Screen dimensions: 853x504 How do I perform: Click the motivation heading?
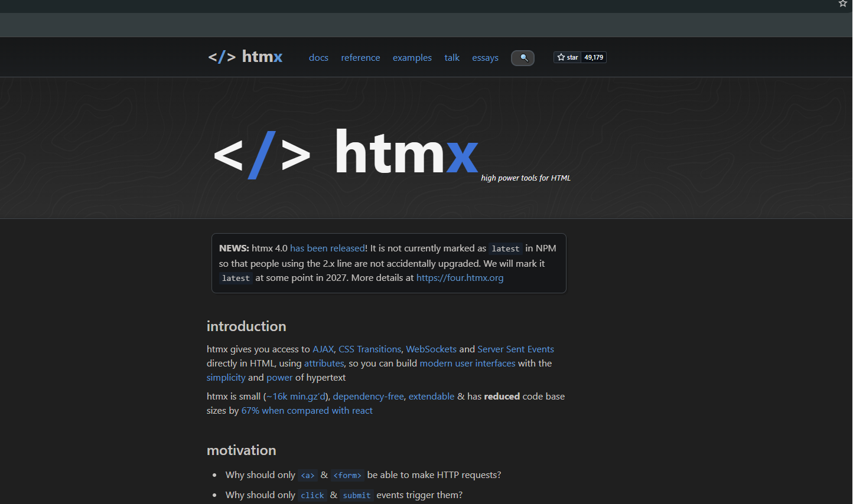point(242,450)
